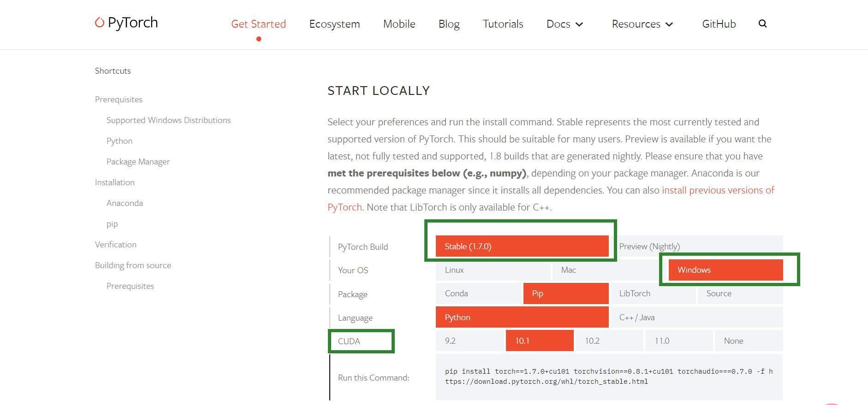The image size is (868, 405).
Task: Select Conda as the package
Action: [x=479, y=293]
